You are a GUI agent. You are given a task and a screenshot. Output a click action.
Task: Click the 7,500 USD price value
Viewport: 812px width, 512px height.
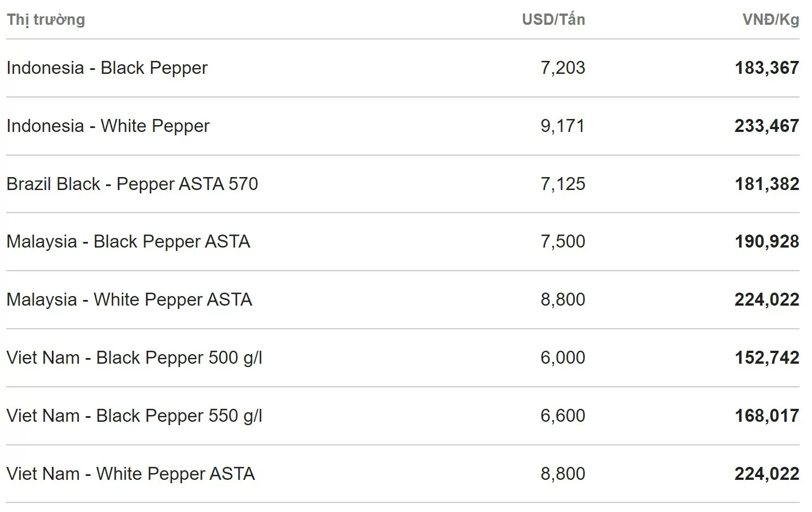pyautogui.click(x=562, y=241)
